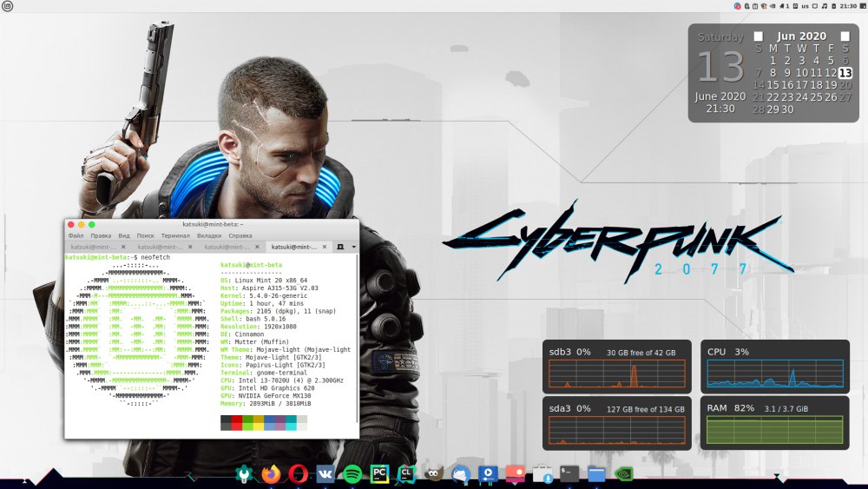This screenshot has width=868, height=489.
Task: Click the 'Resolution: 1920x1080' line
Action: point(259,327)
